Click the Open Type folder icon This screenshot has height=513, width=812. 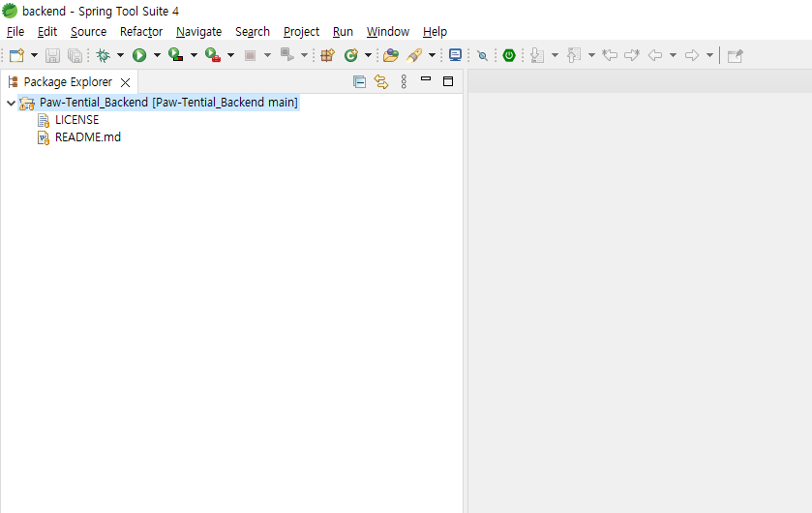pyautogui.click(x=390, y=55)
